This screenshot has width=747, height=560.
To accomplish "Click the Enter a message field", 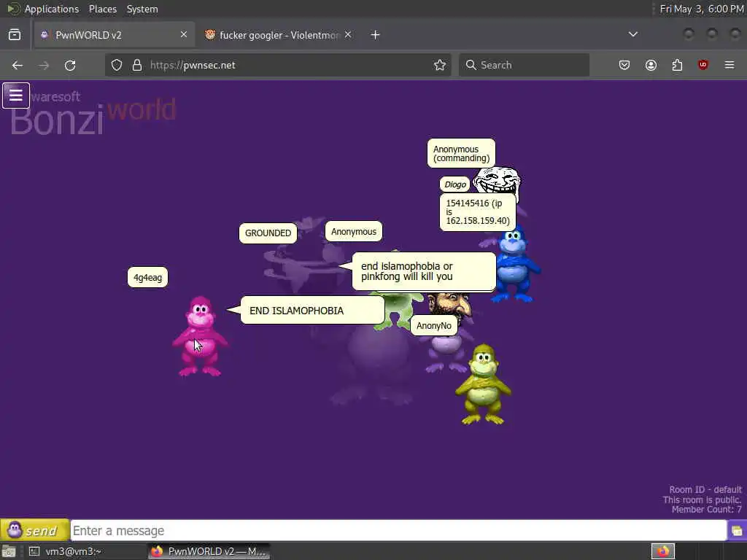I will point(398,531).
